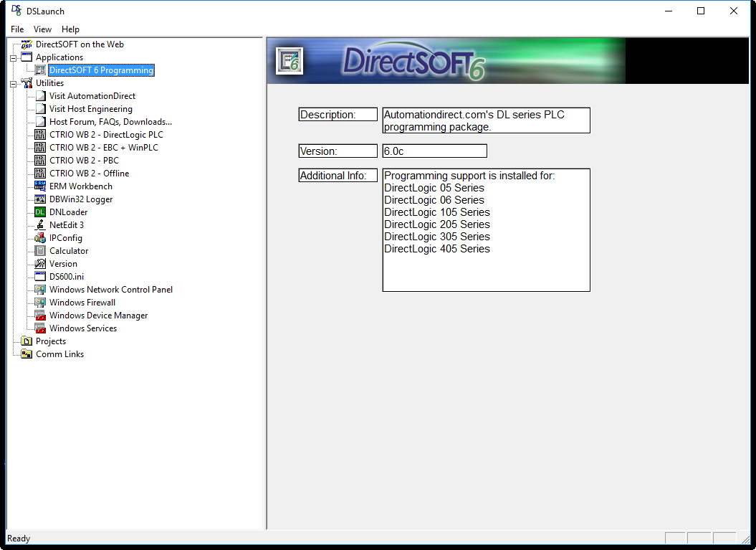Select CTRIO WB 2 - EBC + WinPLC

tap(104, 148)
